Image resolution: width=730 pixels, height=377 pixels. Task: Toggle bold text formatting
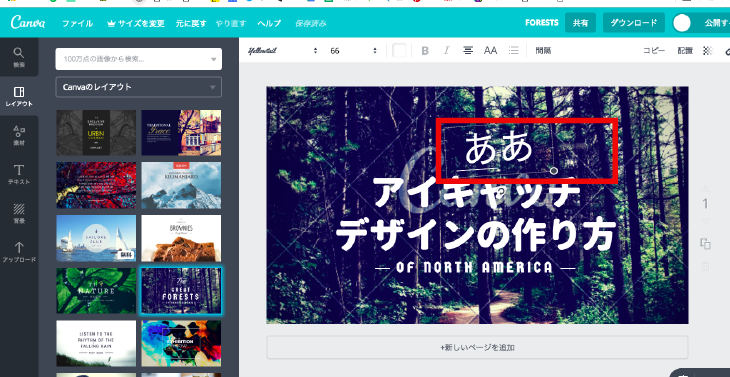click(x=425, y=51)
